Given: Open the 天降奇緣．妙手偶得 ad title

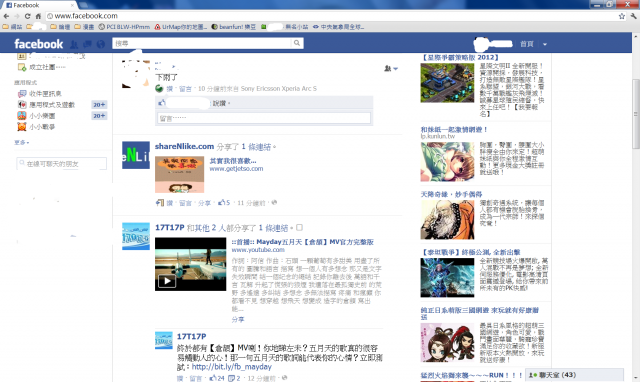Looking at the screenshot, I should point(451,194).
